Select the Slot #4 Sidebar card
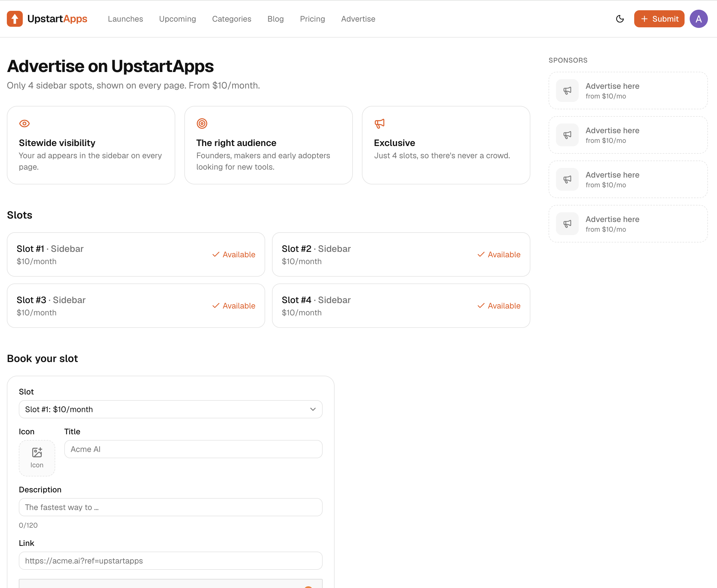The width and height of the screenshot is (717, 588). (x=401, y=305)
